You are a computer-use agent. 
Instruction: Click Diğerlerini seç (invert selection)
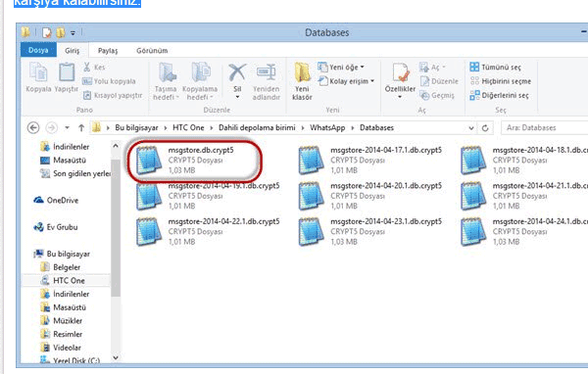[499, 96]
